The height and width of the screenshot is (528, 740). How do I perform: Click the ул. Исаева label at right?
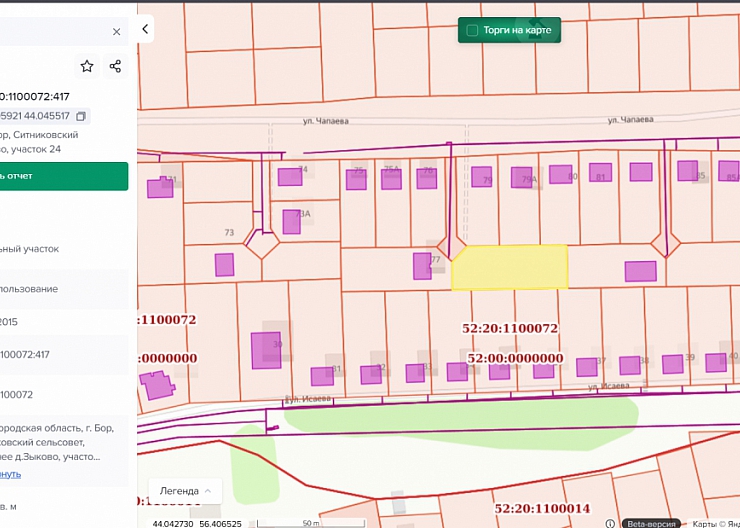(x=608, y=386)
